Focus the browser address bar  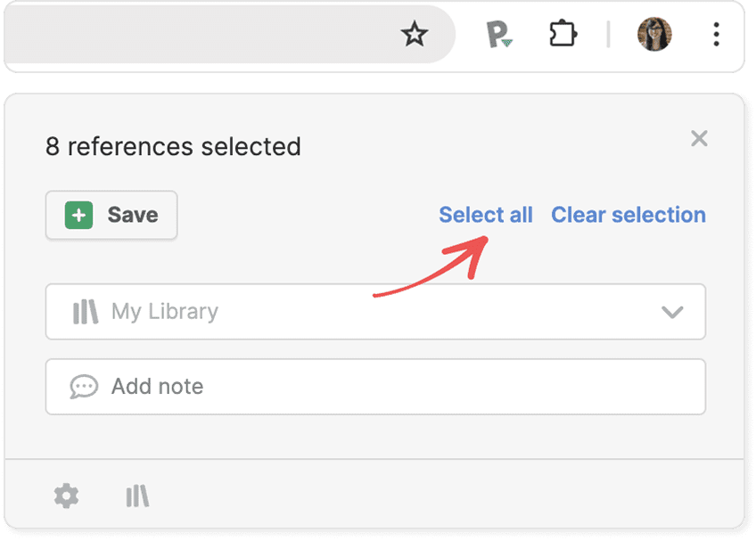(x=196, y=35)
